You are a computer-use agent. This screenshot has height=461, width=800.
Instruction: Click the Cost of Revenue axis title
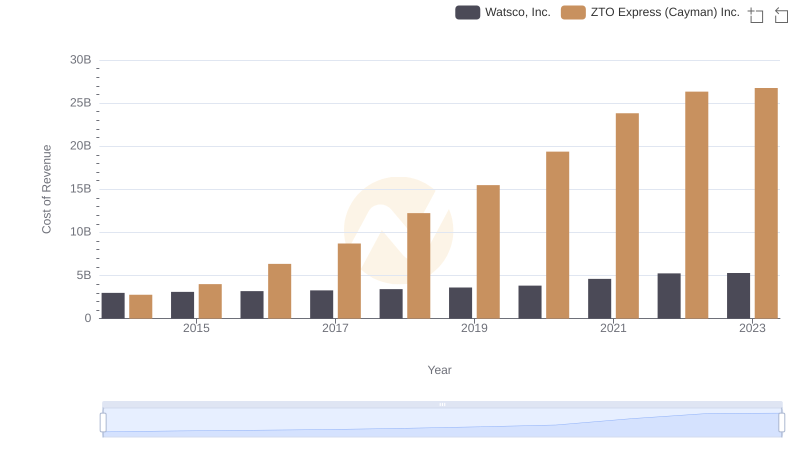click(46, 189)
